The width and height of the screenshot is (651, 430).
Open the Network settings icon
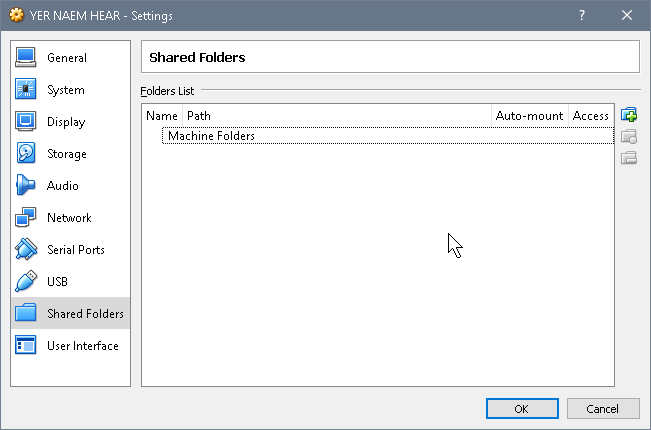pyautogui.click(x=26, y=217)
